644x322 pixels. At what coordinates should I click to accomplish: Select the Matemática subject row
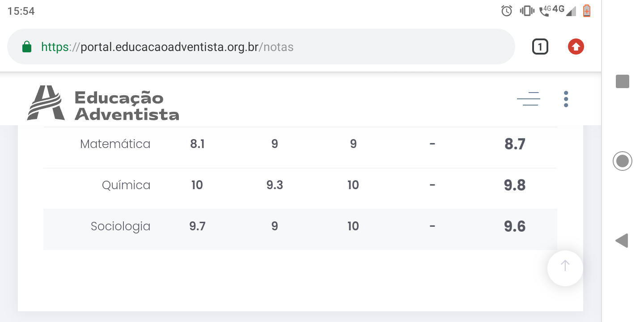[x=300, y=144]
